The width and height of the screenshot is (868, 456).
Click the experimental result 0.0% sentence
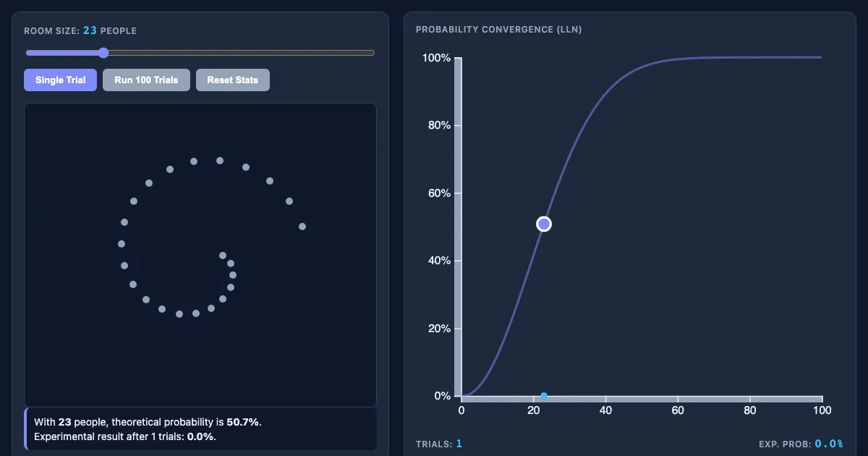coord(125,436)
